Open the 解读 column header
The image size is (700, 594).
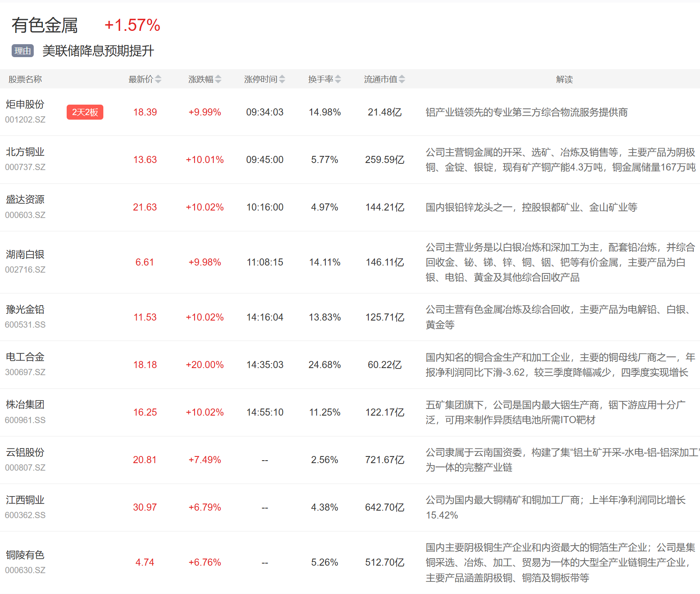564,79
